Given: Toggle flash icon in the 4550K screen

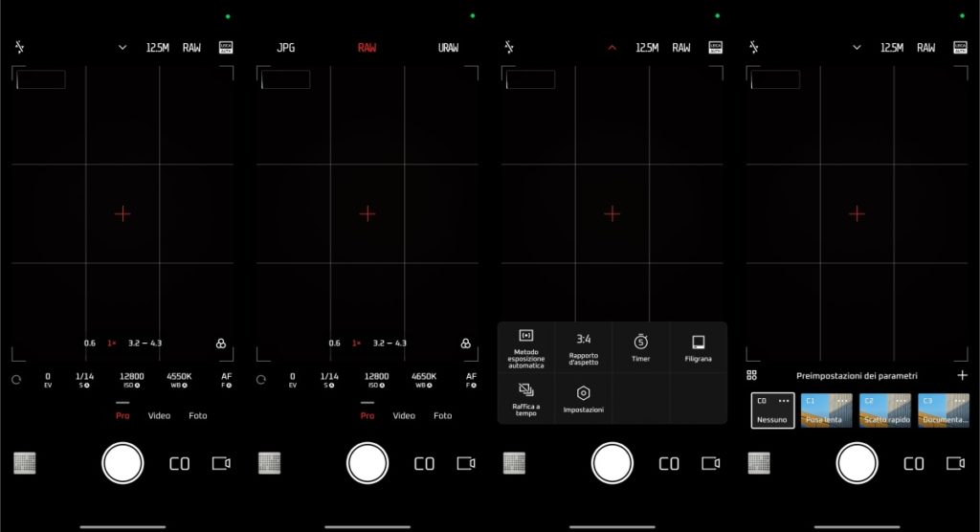Looking at the screenshot, I should tap(19, 47).
